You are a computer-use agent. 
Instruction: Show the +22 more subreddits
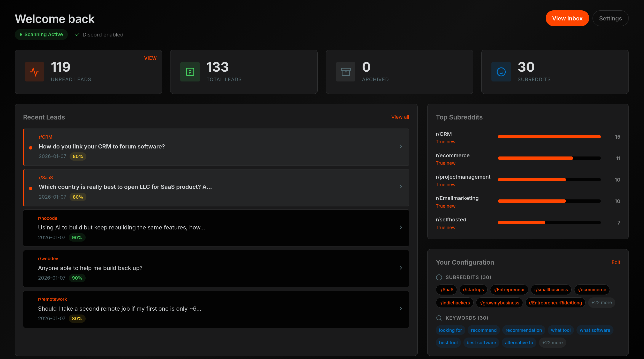tap(602, 302)
